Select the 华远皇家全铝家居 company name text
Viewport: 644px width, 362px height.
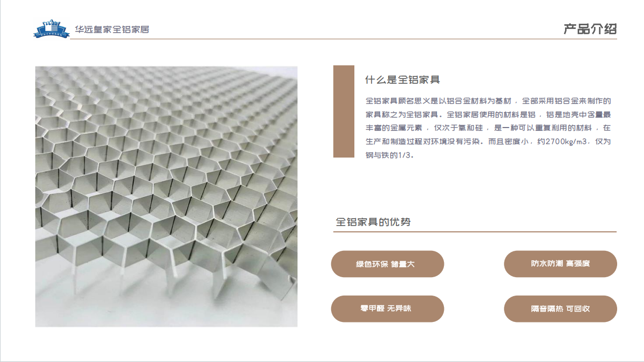click(x=112, y=30)
